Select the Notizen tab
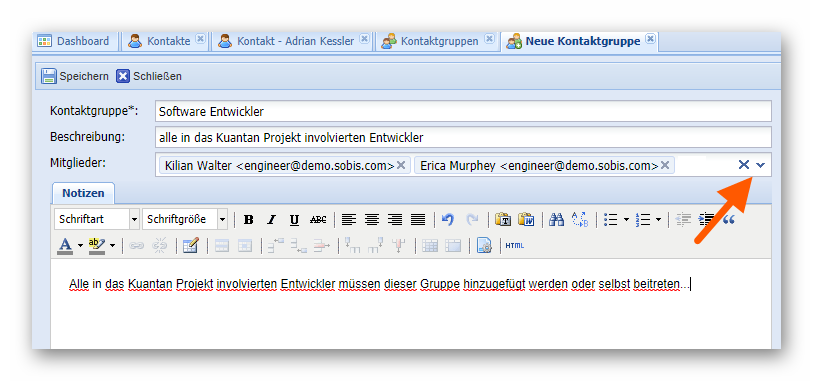The width and height of the screenshot is (813, 381). (83, 193)
